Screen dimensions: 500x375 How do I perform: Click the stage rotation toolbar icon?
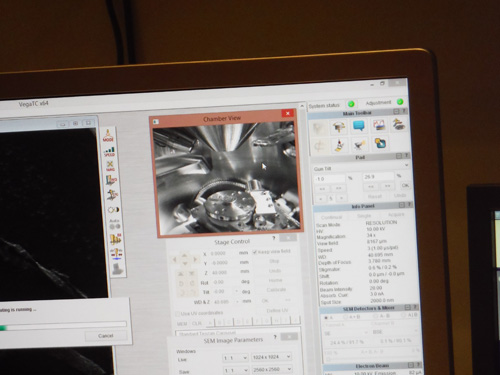(x=339, y=127)
